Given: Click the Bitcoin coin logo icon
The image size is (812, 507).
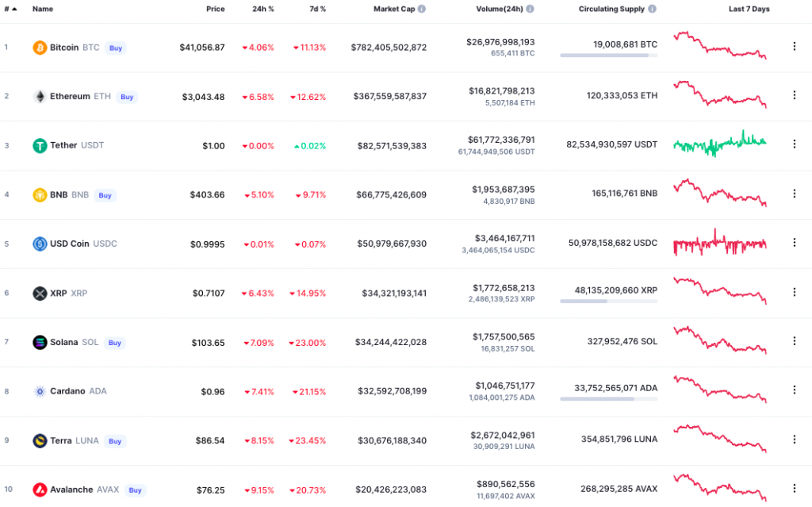Looking at the screenshot, I should click(40, 48).
